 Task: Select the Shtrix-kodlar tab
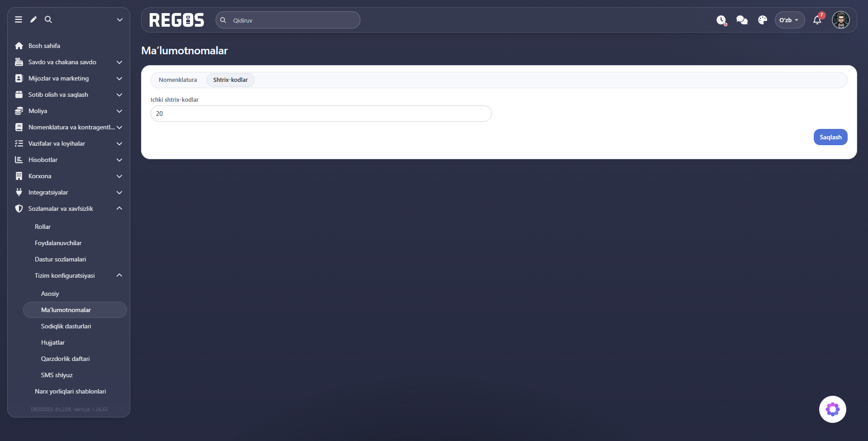pyautogui.click(x=231, y=80)
